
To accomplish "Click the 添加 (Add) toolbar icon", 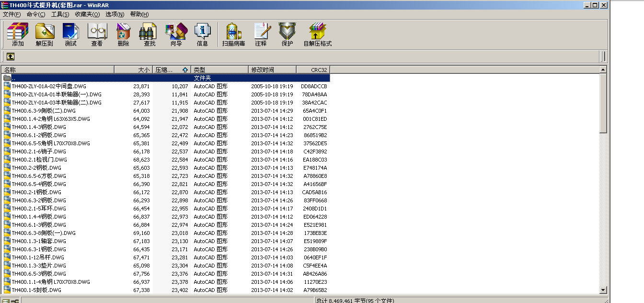I will (18, 31).
